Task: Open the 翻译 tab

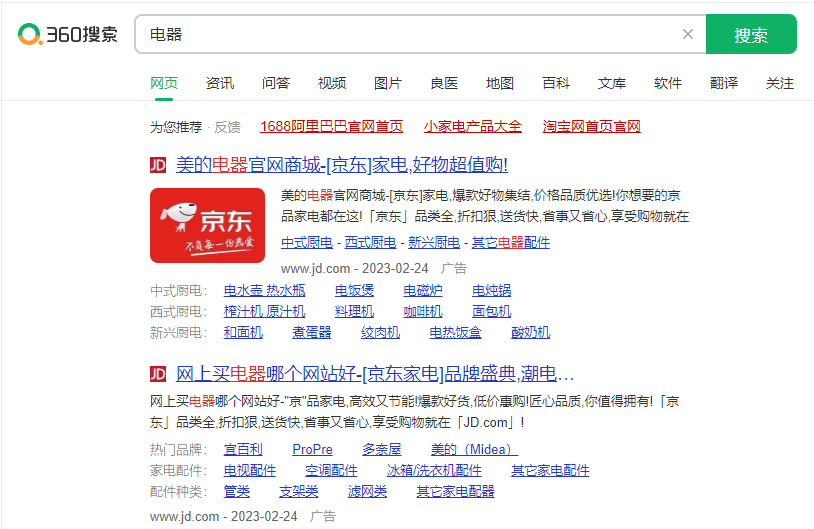Action: click(x=724, y=83)
